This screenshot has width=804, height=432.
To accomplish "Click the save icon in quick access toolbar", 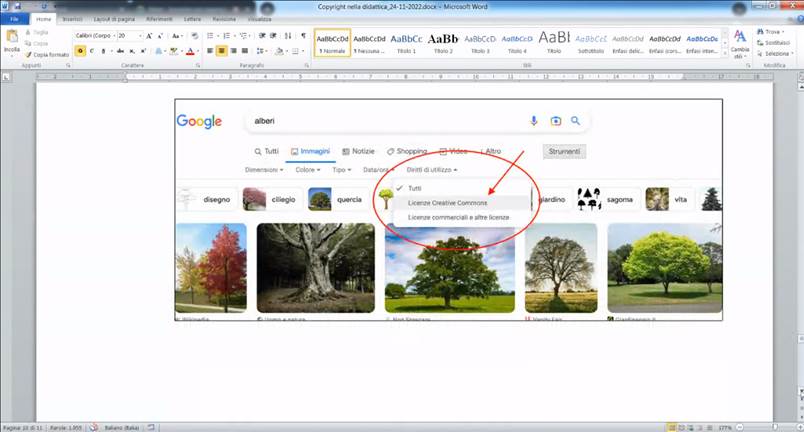I will [17, 6].
